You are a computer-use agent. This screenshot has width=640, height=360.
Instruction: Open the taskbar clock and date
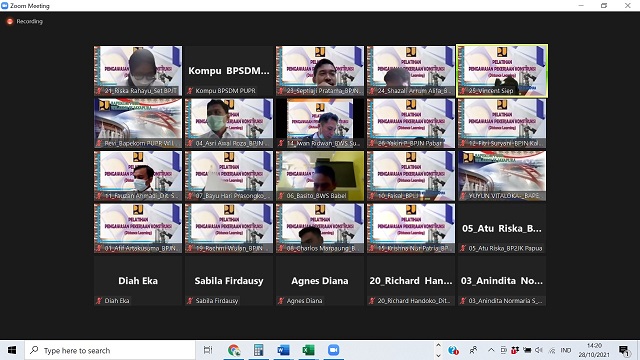click(x=594, y=350)
